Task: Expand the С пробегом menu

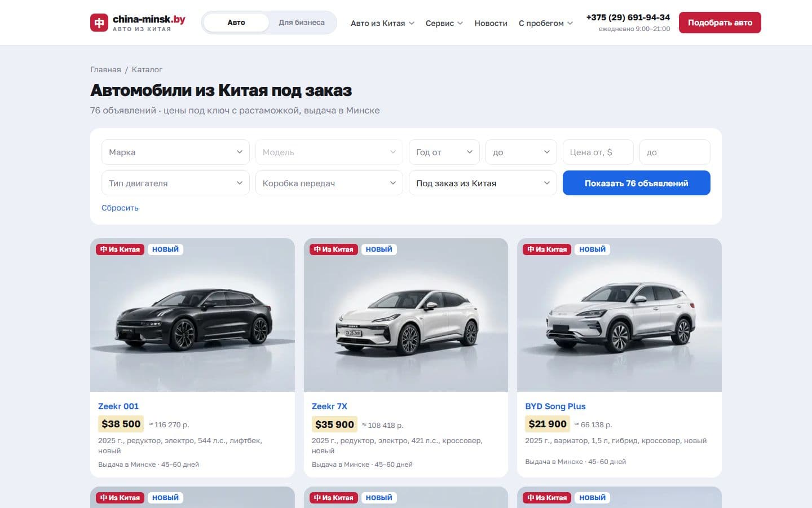Action: click(546, 23)
